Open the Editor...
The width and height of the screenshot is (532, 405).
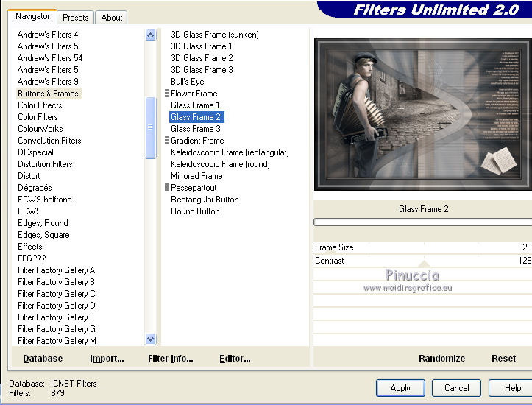click(235, 359)
